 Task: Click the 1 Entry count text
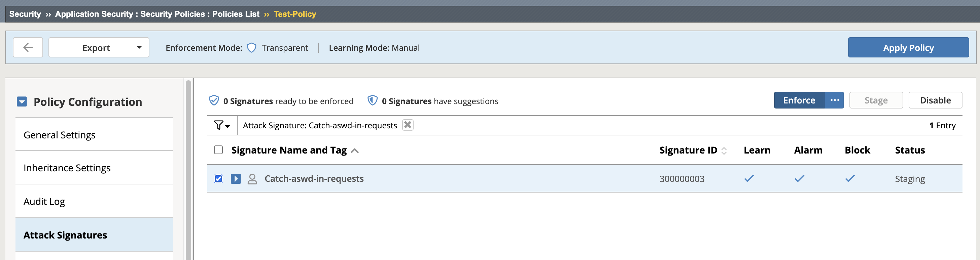point(942,125)
